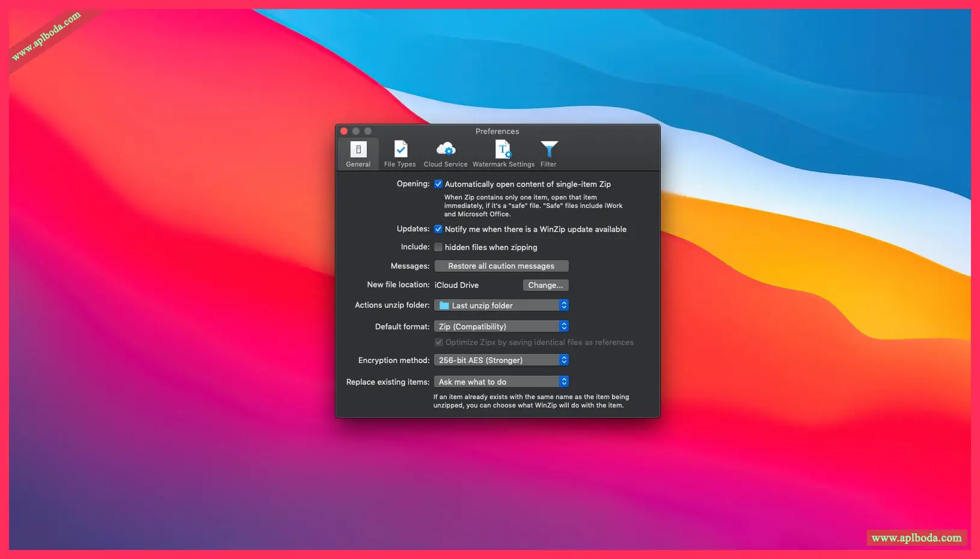This screenshot has width=980, height=559.
Task: Click the safe files explanation text
Action: pos(533,206)
